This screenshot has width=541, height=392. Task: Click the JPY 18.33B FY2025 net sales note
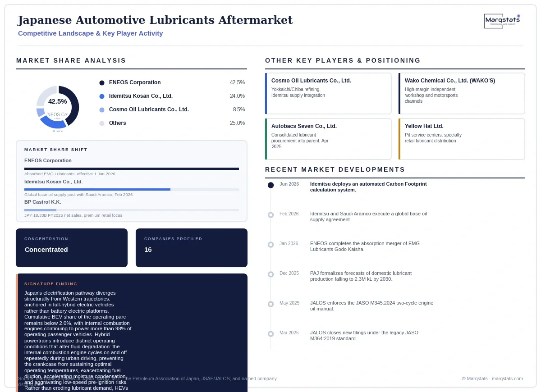pyautogui.click(x=73, y=215)
